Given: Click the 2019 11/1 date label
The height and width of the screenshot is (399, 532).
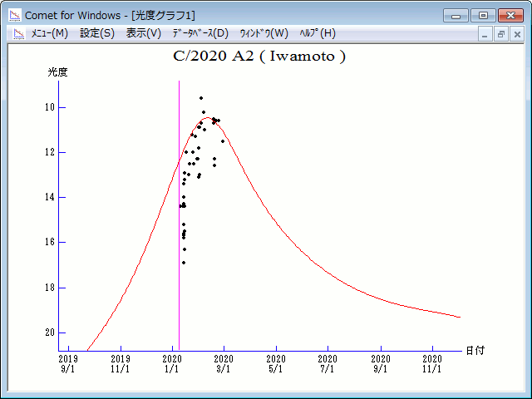Looking at the screenshot, I should pos(121,364).
